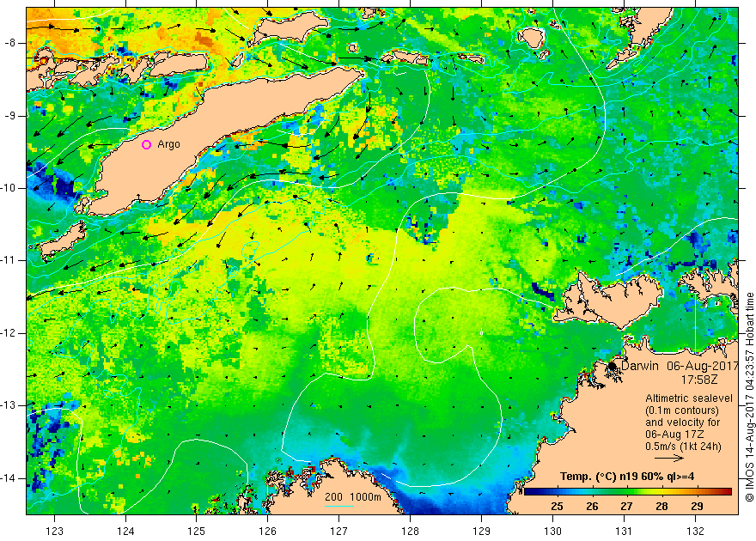Click the velocity reference arrow in legend
Image resolution: width=756 pixels, height=541 pixels.
click(669, 459)
